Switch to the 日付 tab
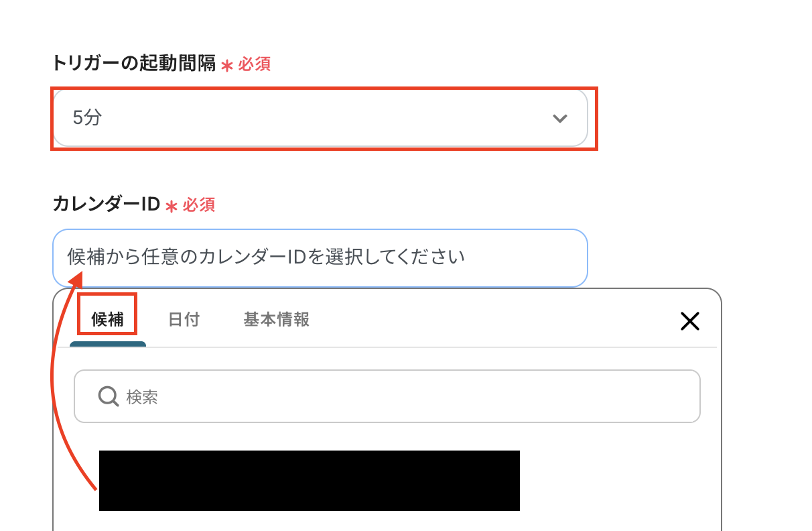The width and height of the screenshot is (812, 531). point(184,319)
